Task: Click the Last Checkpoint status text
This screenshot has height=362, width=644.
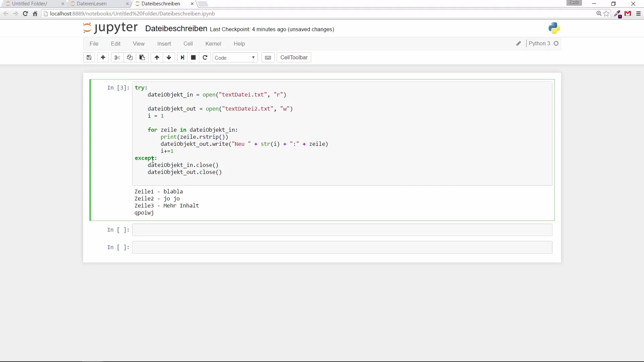Action: pyautogui.click(x=272, y=29)
